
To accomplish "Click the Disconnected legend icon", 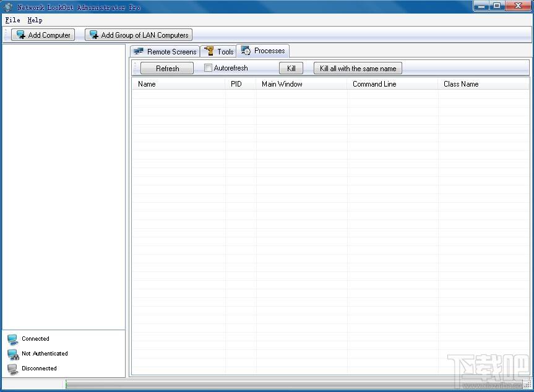I will pos(12,369).
